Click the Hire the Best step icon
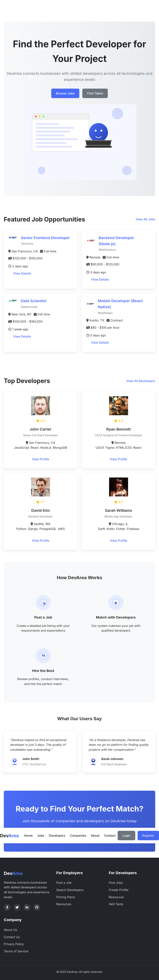Screen dimensions: 159x980 [x=43, y=656]
